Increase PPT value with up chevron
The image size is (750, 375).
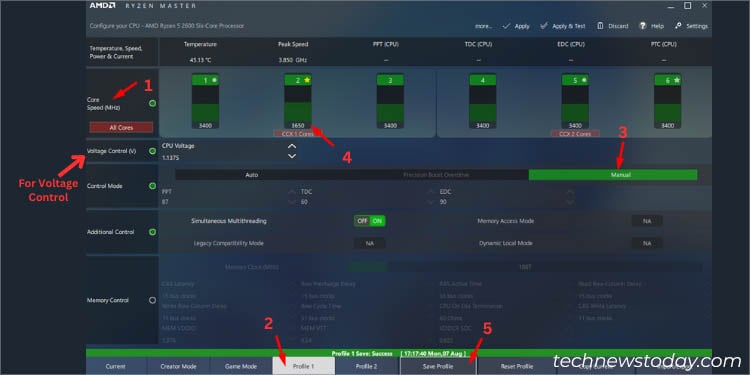(292, 192)
